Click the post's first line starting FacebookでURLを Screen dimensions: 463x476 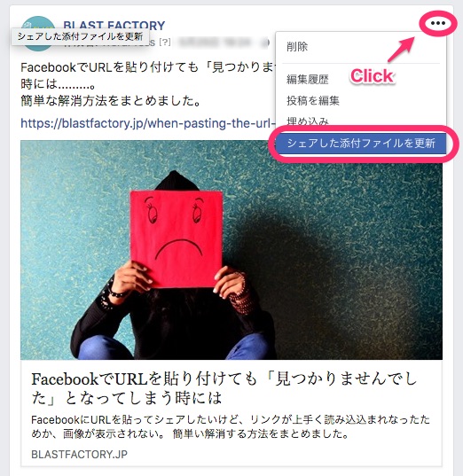click(x=148, y=67)
